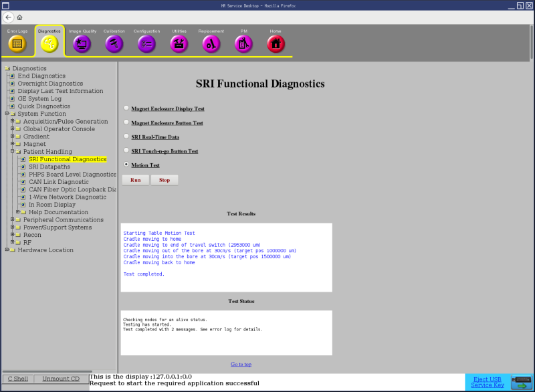535x392 pixels.
Task: Collapse the Patient Handling tree node
Action: click(12, 152)
